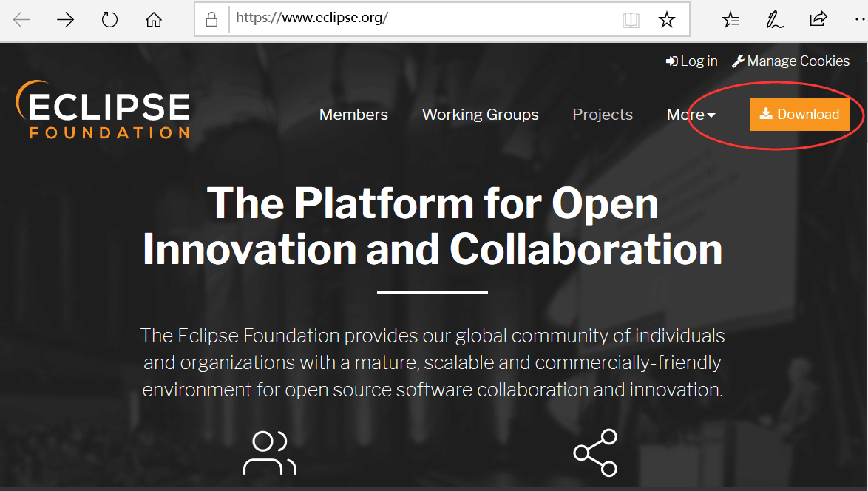The width and height of the screenshot is (868, 491).
Task: Click the Eclipse Foundation description paragraph
Action: point(433,362)
